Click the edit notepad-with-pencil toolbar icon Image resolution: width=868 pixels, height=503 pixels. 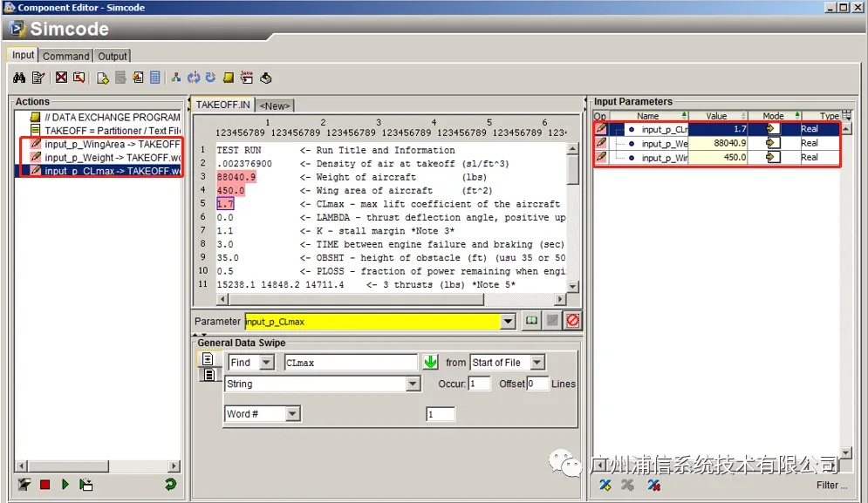(38, 78)
